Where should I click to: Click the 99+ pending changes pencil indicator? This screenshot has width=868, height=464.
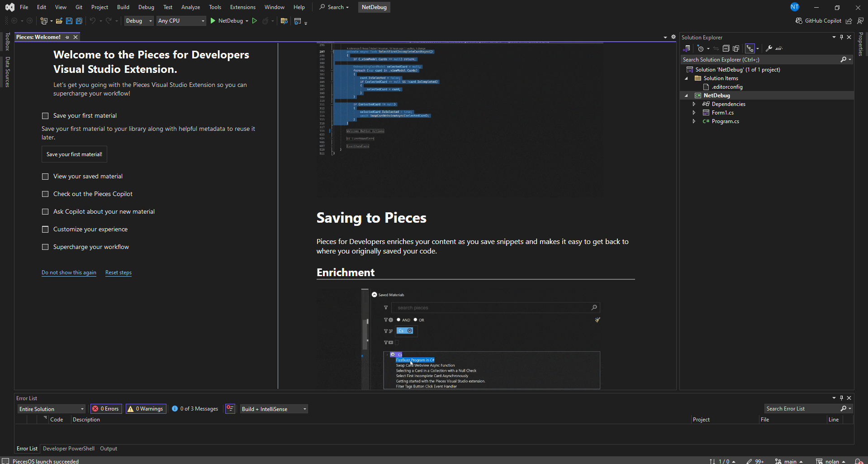[x=755, y=461]
